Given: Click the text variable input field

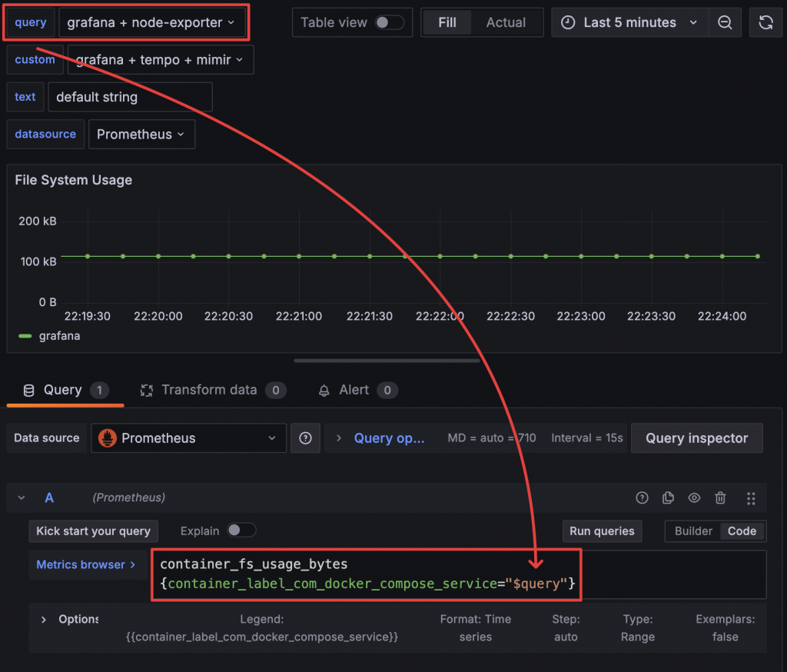Looking at the screenshot, I should [x=130, y=97].
